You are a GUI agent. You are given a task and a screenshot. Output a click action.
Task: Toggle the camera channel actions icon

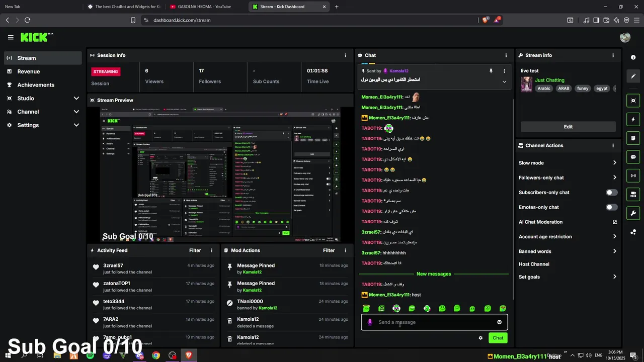pos(633,194)
